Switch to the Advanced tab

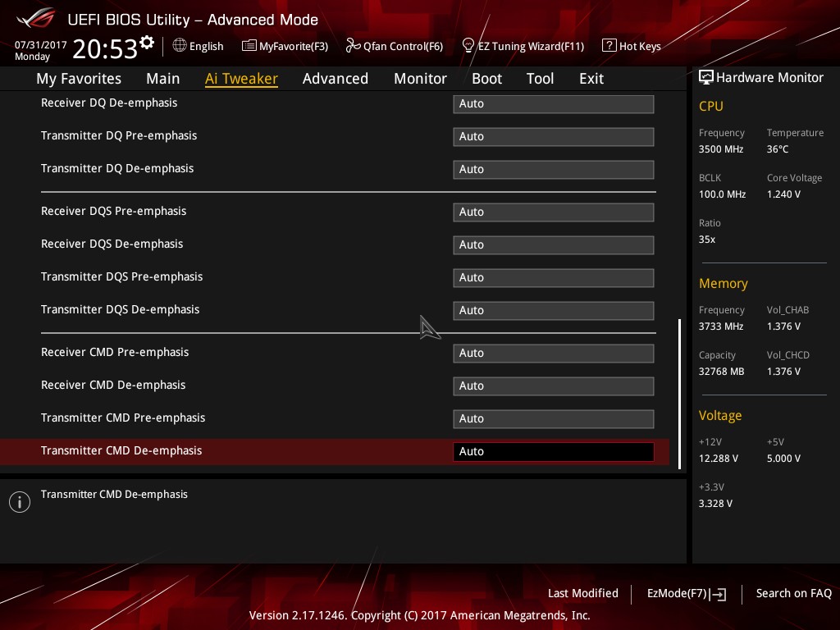pyautogui.click(x=336, y=79)
